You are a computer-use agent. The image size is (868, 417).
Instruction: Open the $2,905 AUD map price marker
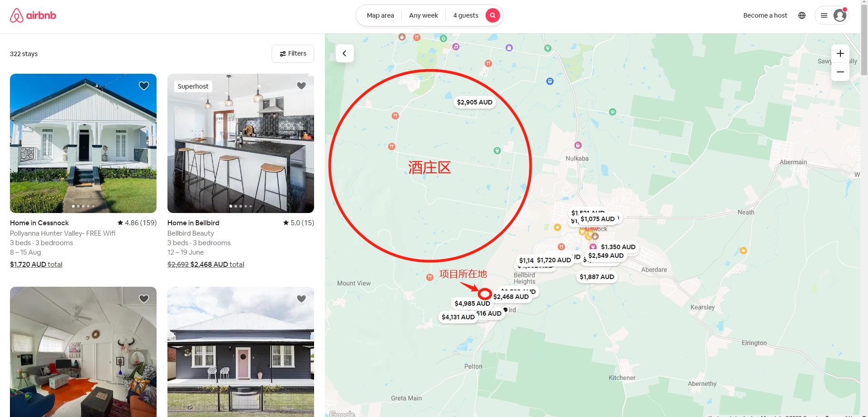point(475,102)
